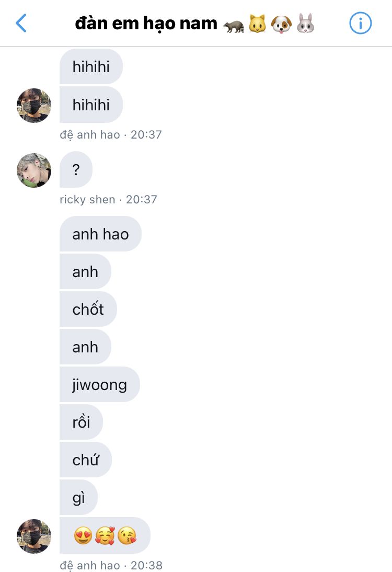Select the 'jiwoong' message bubble
Viewport: 392px width, 572px height.
click(99, 384)
